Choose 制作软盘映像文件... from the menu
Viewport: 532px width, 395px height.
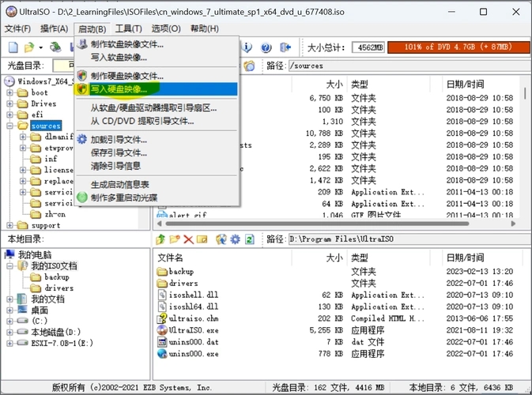[x=157, y=44]
